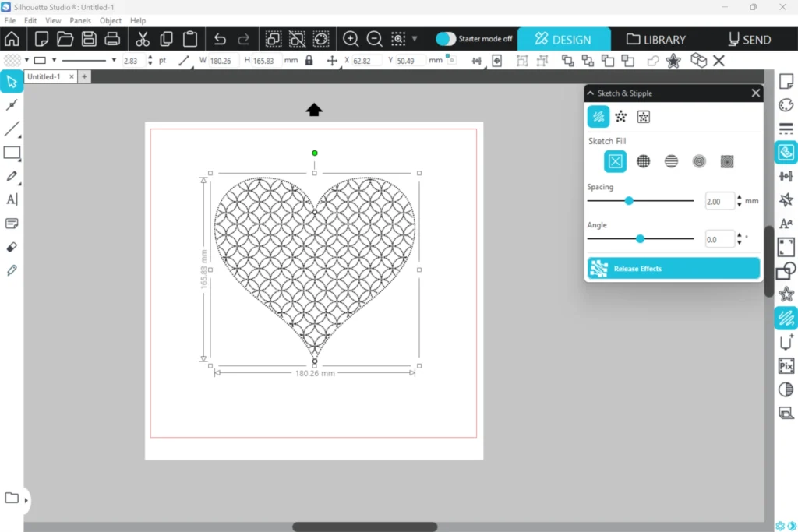The height and width of the screenshot is (532, 798).
Task: Open the Pix trace panel icon
Action: coord(786,366)
